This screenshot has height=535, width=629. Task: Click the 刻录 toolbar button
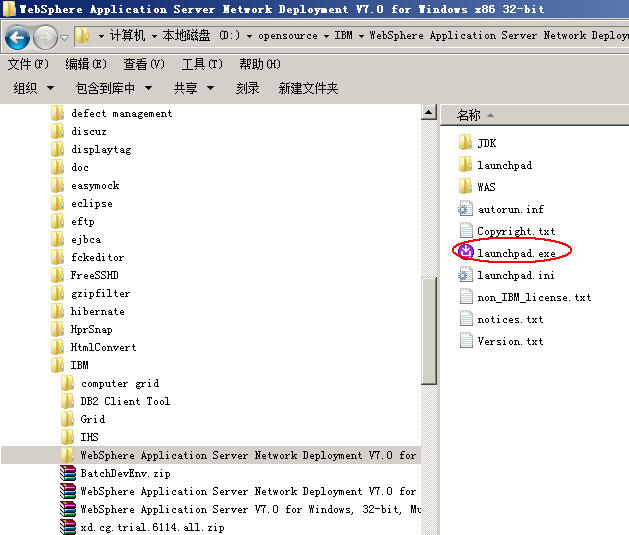(x=247, y=88)
